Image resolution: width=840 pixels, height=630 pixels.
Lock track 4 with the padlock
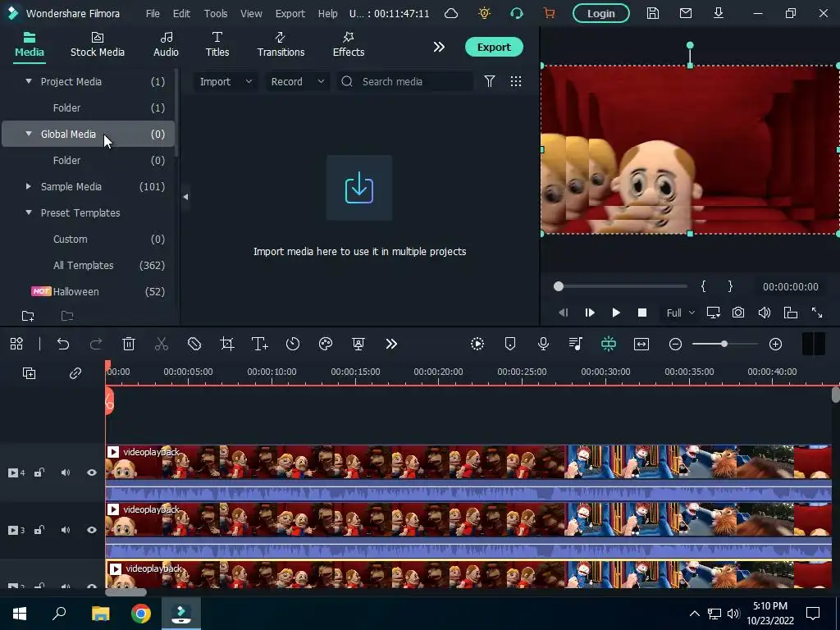(39, 472)
